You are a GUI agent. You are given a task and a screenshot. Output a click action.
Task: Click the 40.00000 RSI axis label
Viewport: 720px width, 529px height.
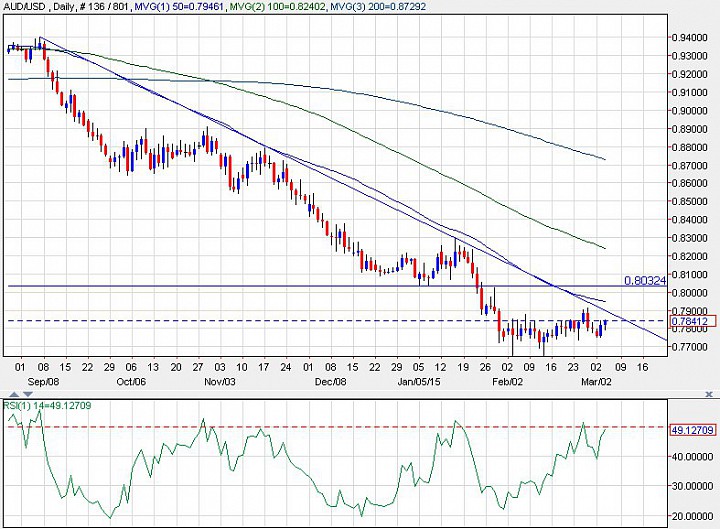click(692, 456)
